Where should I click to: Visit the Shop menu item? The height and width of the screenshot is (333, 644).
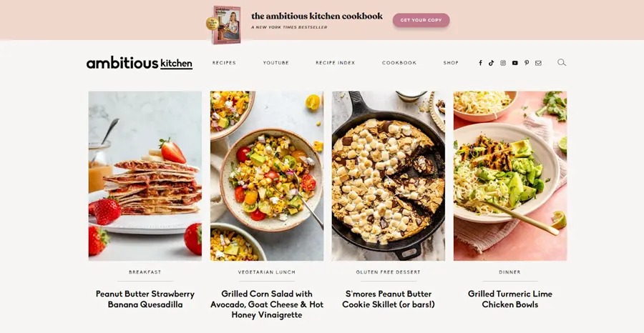tap(451, 63)
